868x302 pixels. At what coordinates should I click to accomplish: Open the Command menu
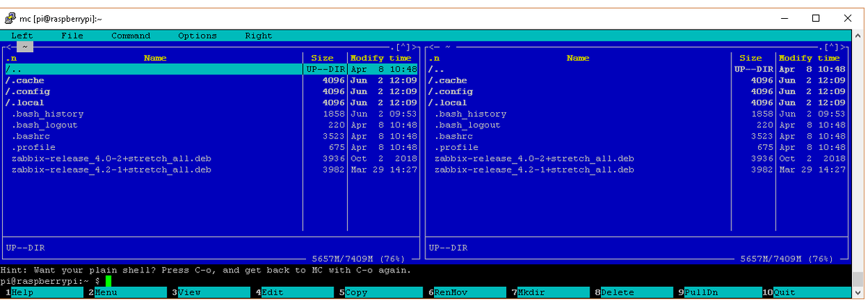tap(131, 35)
